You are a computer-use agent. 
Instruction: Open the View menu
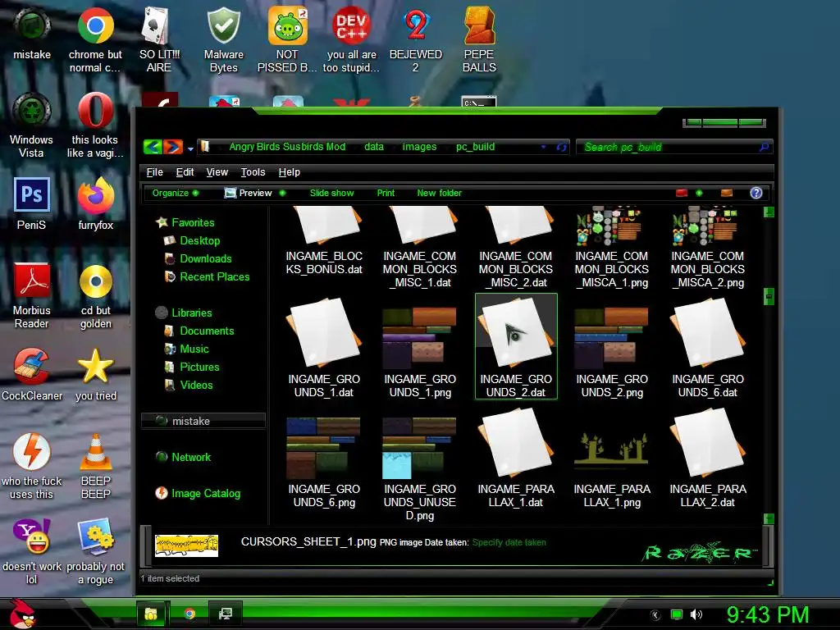coord(217,172)
